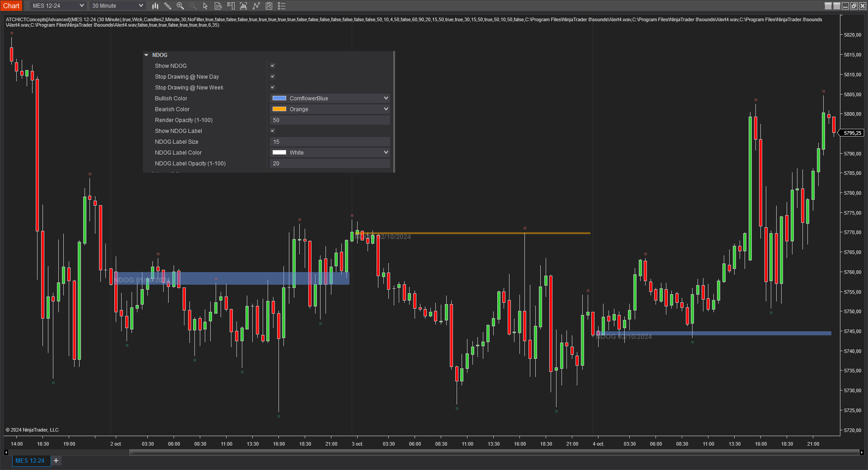
Task: Click the Chart menu button
Action: [x=11, y=5]
